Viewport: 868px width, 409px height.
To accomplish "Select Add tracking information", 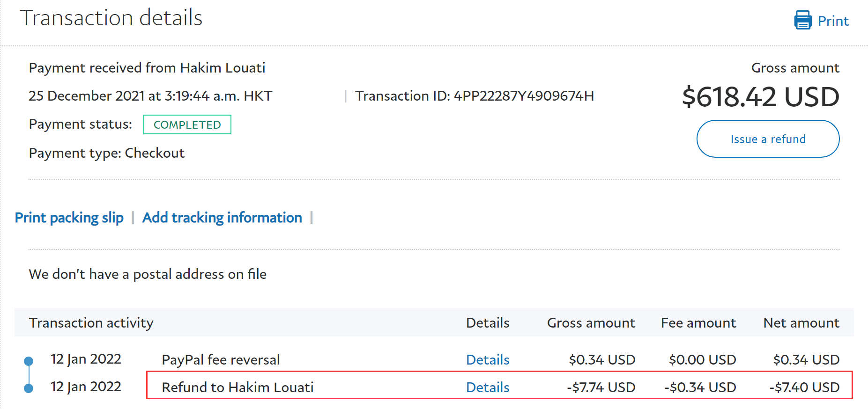I will 222,218.
